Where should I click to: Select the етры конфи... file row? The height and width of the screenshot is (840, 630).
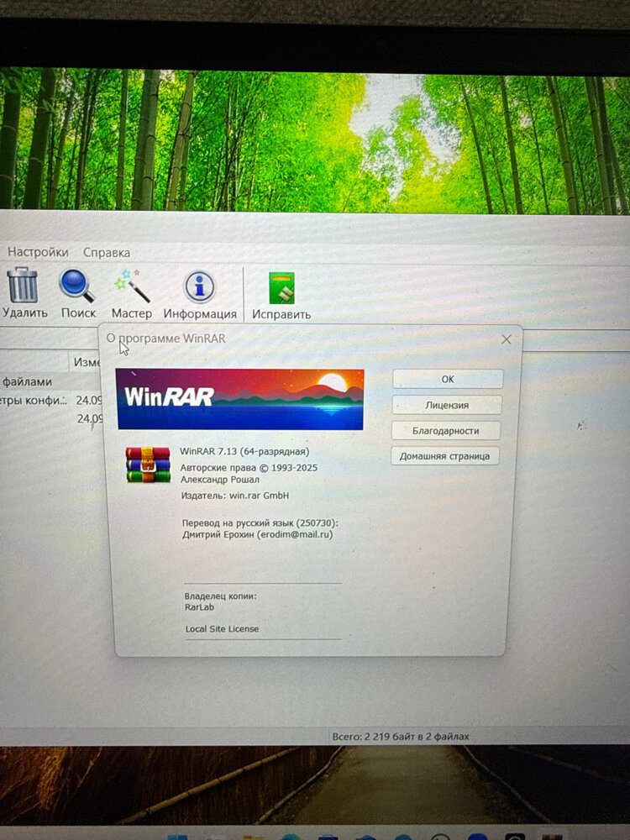tap(51, 400)
